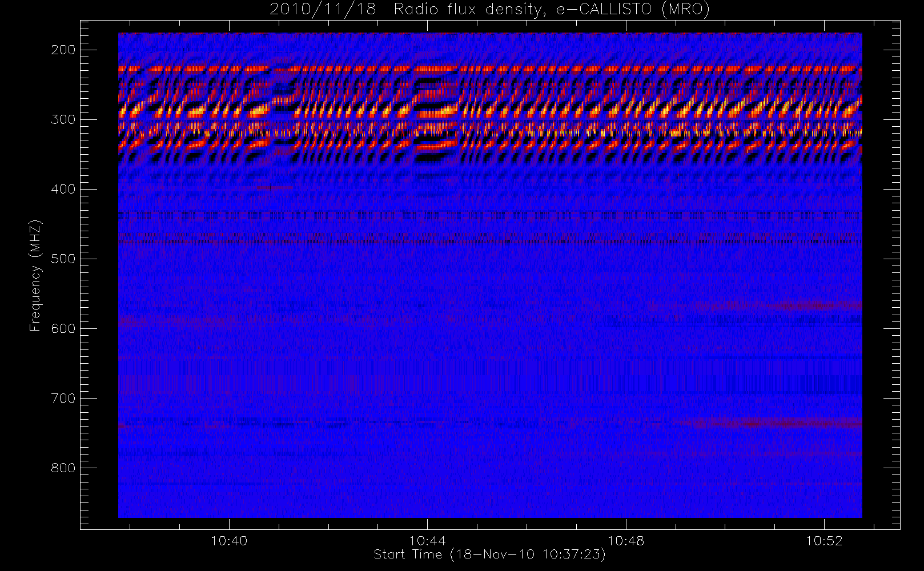Click the "Frequency (MHZ)" axis label
Screen dimensions: 924x571
(x=35, y=275)
